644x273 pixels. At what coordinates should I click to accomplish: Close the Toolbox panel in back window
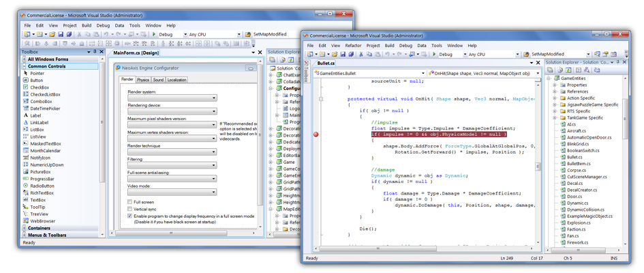tap(102, 52)
